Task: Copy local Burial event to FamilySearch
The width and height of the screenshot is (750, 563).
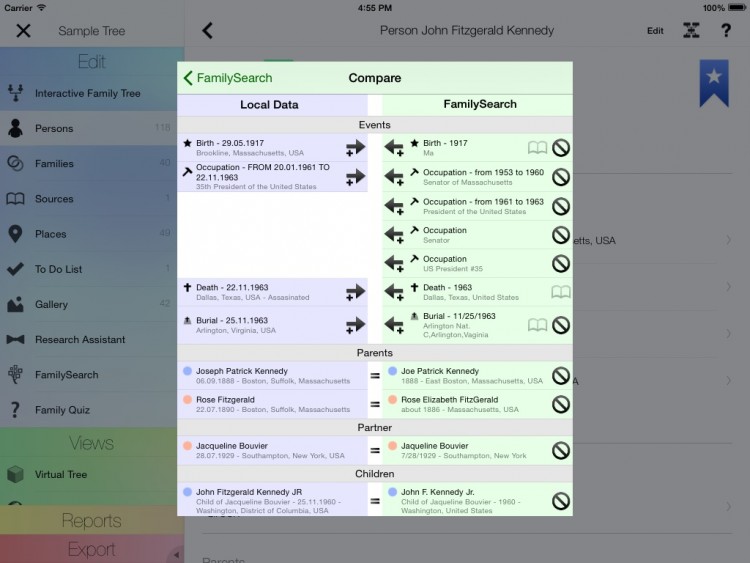Action: pyautogui.click(x=355, y=325)
